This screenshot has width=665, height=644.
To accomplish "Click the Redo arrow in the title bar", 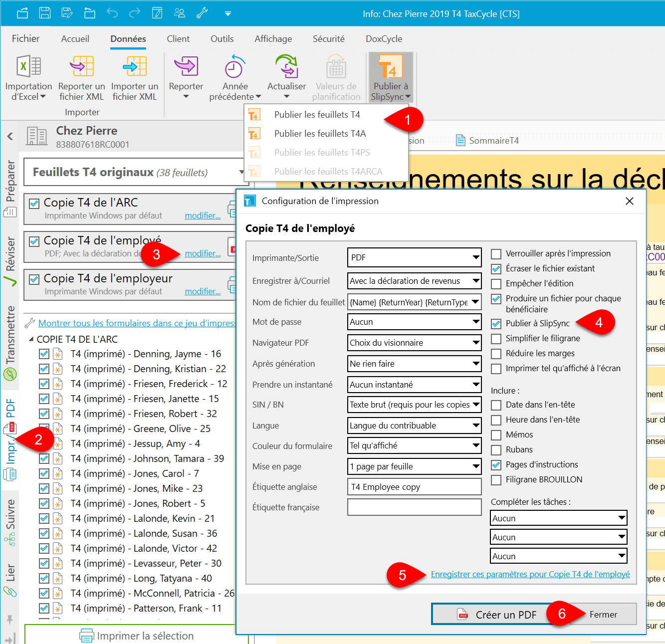I will pyautogui.click(x=135, y=13).
